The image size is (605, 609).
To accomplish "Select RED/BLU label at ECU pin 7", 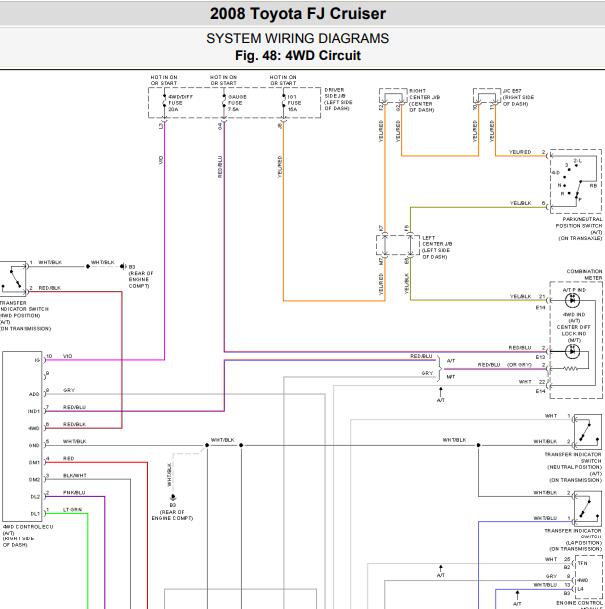I will pos(74,407).
